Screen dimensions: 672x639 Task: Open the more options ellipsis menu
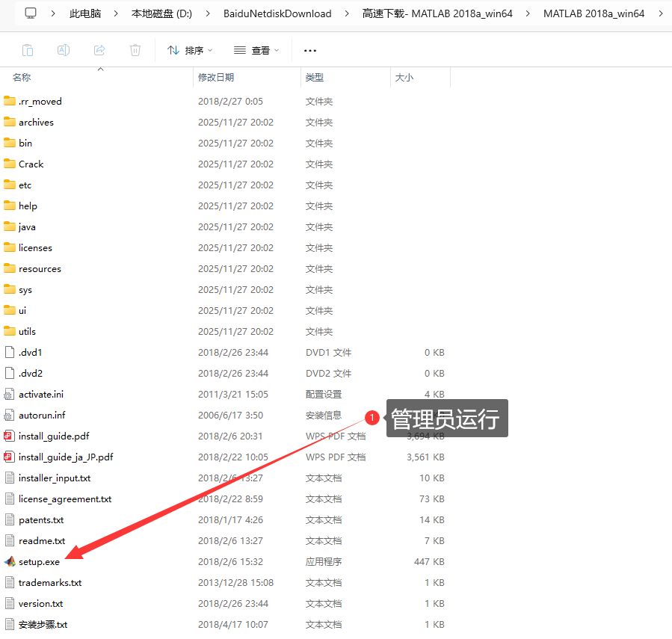pyautogui.click(x=310, y=51)
